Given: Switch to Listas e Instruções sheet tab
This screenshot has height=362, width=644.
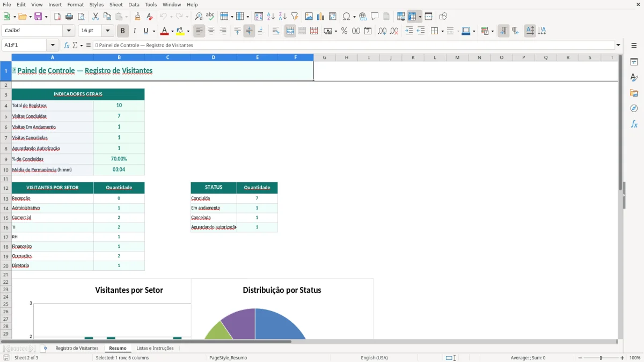Looking at the screenshot, I should [x=155, y=348].
